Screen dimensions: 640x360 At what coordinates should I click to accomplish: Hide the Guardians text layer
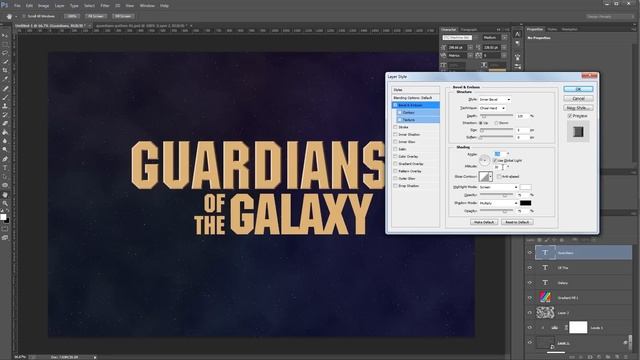coord(530,253)
